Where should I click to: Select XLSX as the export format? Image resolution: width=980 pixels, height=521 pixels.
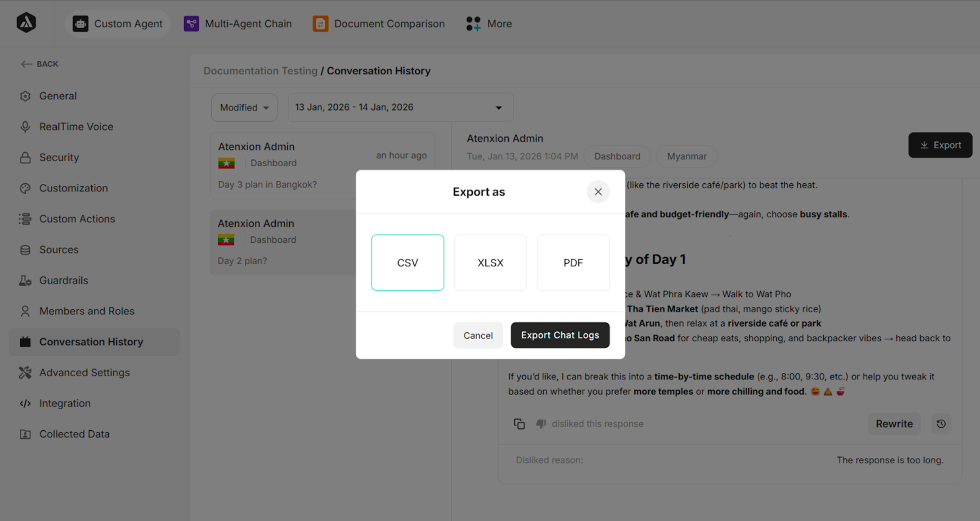[x=490, y=262]
